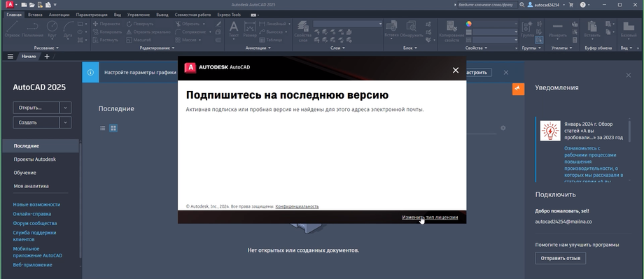Switch recent files to list view
644x279 pixels.
[x=103, y=128]
